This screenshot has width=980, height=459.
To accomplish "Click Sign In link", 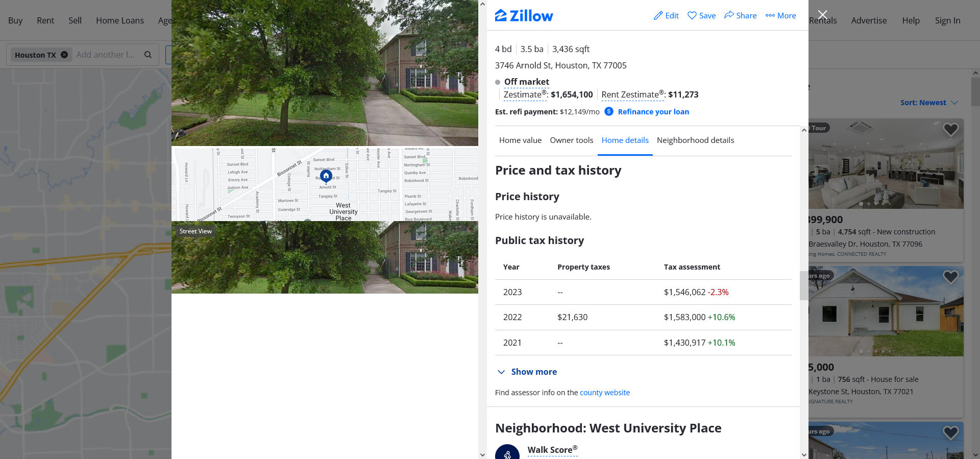I will (947, 20).
